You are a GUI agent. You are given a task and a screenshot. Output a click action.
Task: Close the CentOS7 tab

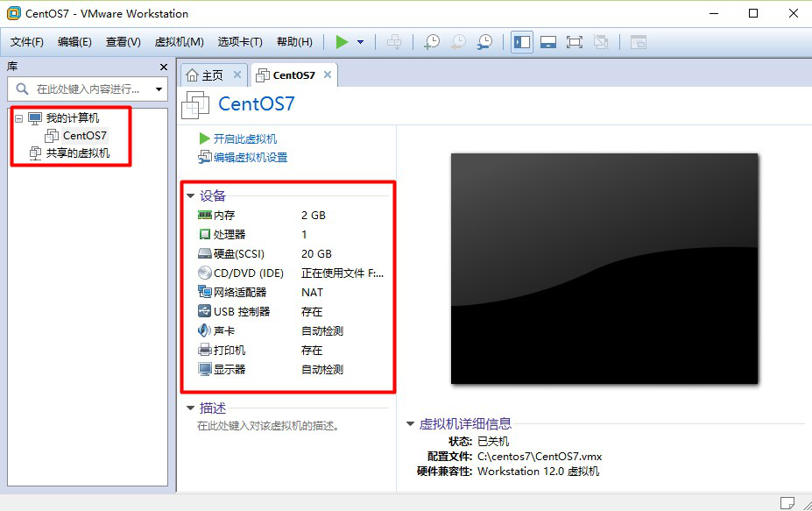tap(328, 75)
